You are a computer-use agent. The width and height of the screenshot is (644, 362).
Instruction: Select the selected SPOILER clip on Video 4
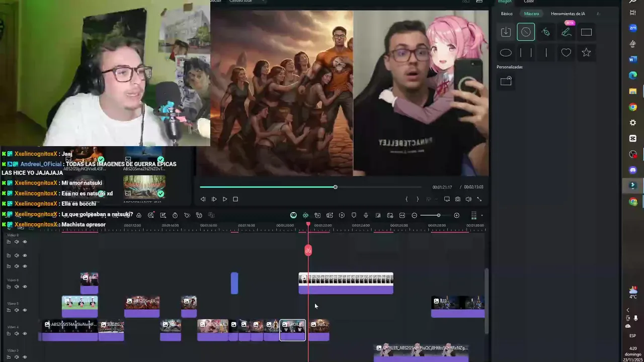click(293, 330)
